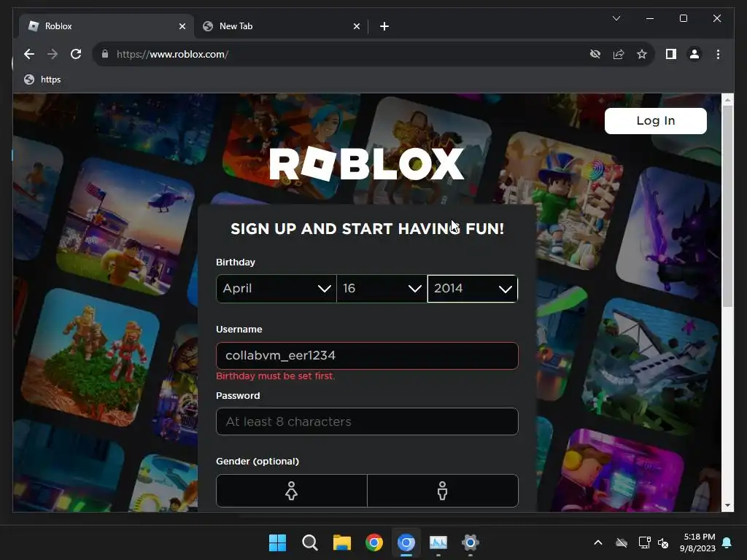The width and height of the screenshot is (747, 560).
Task: Show hidden system tray icons
Action: click(x=598, y=542)
